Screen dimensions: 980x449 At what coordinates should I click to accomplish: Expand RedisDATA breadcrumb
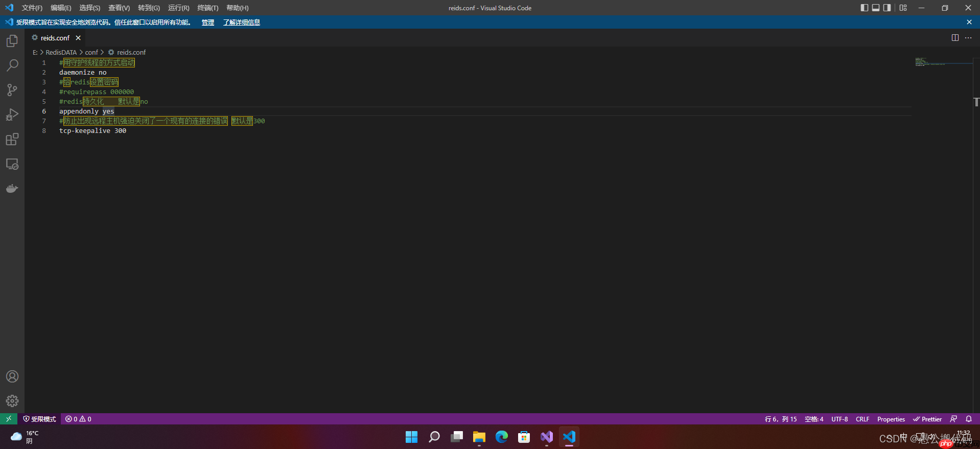click(x=61, y=52)
